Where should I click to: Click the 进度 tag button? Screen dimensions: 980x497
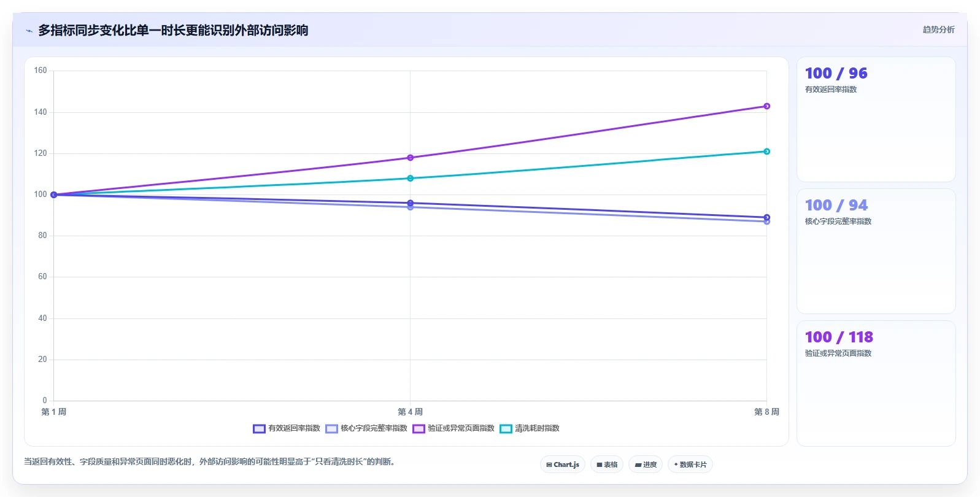tap(646, 464)
